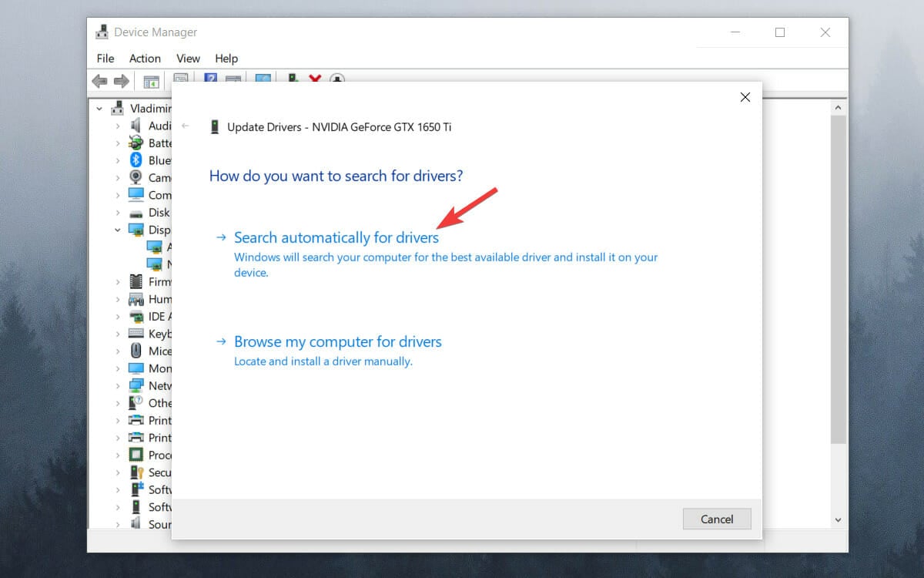Open the View menu
924x578 pixels.
point(188,59)
